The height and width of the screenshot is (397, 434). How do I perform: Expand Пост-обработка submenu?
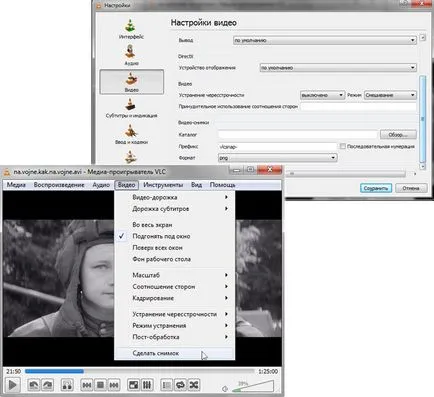point(175,337)
